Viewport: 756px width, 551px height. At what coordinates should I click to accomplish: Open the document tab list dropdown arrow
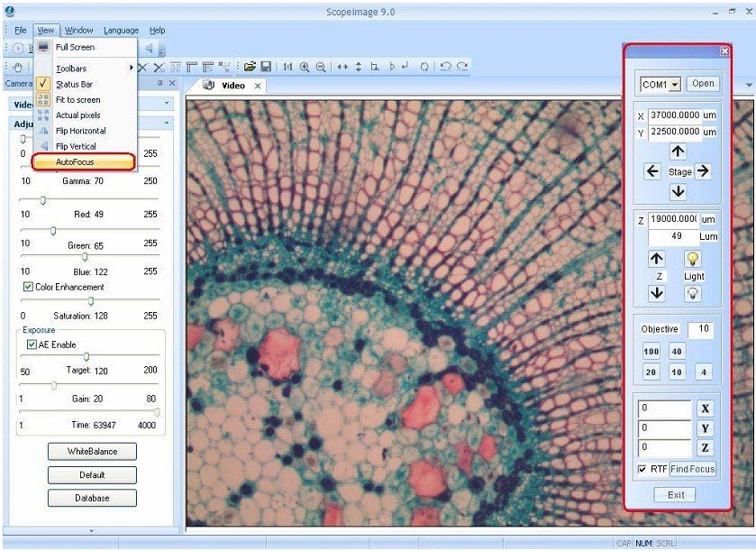750,86
